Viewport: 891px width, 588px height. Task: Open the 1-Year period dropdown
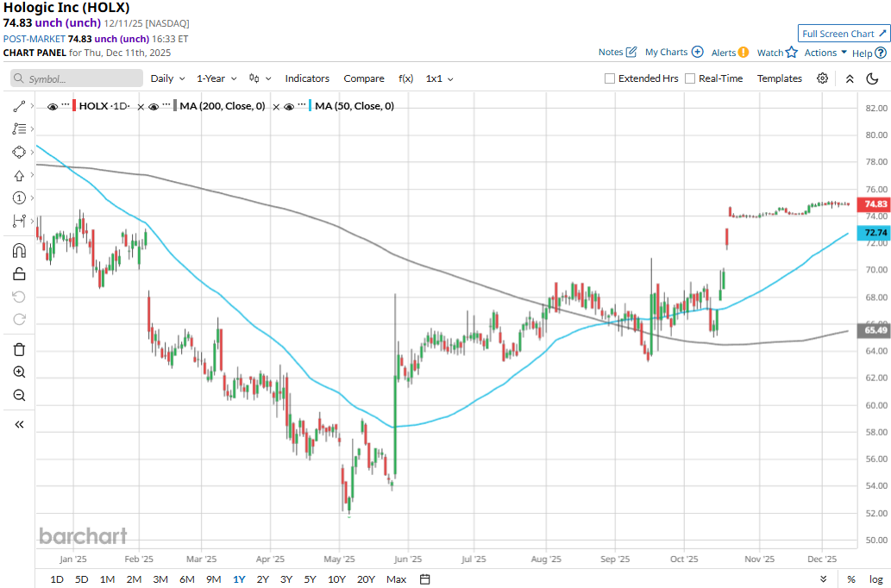click(216, 78)
